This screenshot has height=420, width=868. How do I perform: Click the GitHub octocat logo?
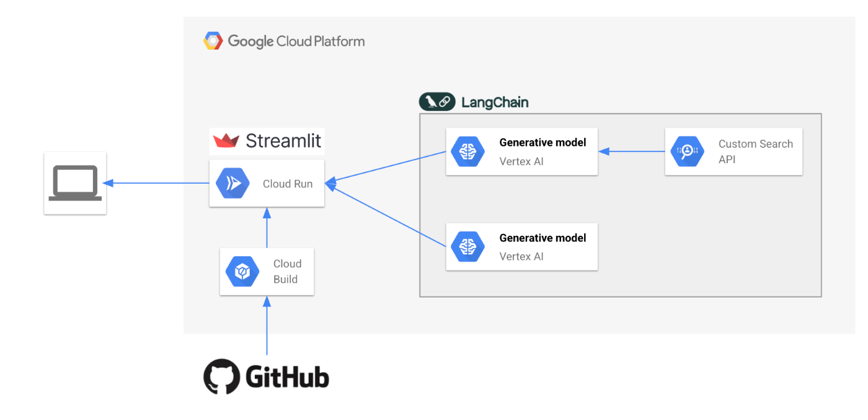pos(221,377)
